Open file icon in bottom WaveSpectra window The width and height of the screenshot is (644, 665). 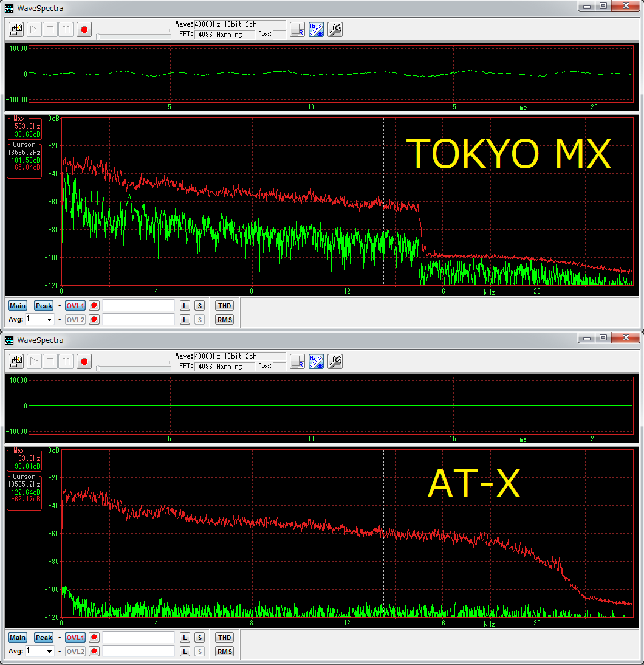(x=16, y=361)
